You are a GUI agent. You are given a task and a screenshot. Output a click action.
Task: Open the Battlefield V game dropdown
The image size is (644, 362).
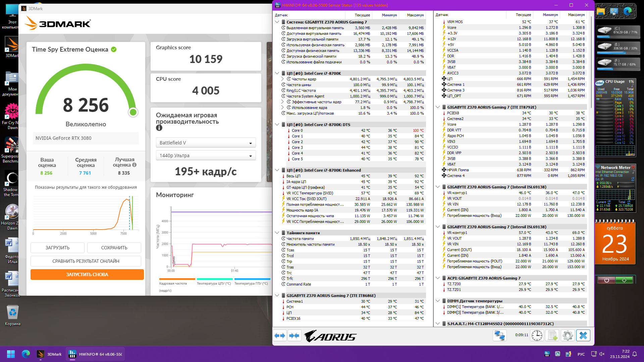coord(206,143)
